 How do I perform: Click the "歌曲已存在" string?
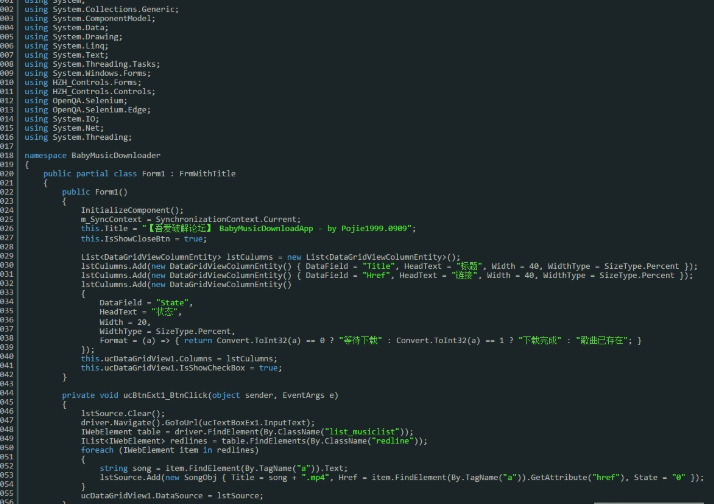coord(601,340)
